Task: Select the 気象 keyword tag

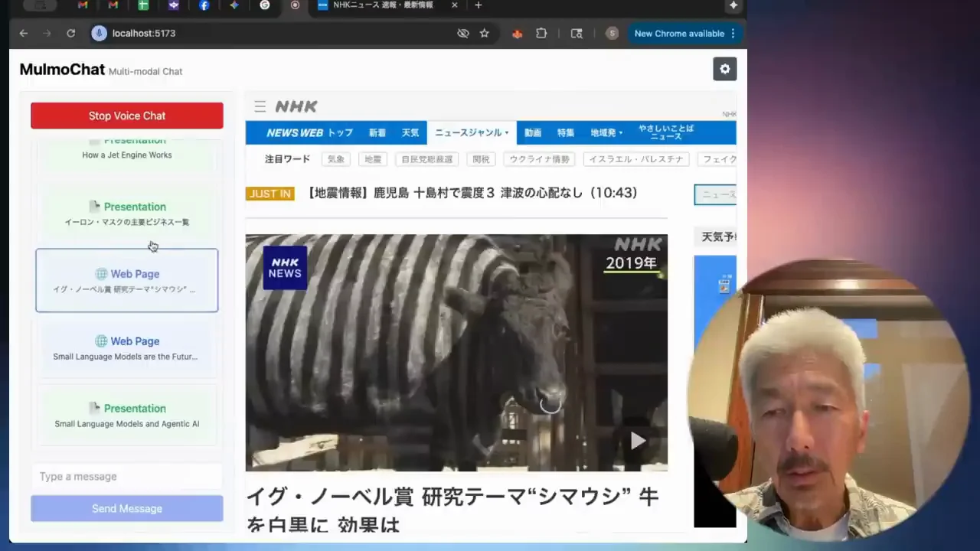Action: tap(336, 159)
